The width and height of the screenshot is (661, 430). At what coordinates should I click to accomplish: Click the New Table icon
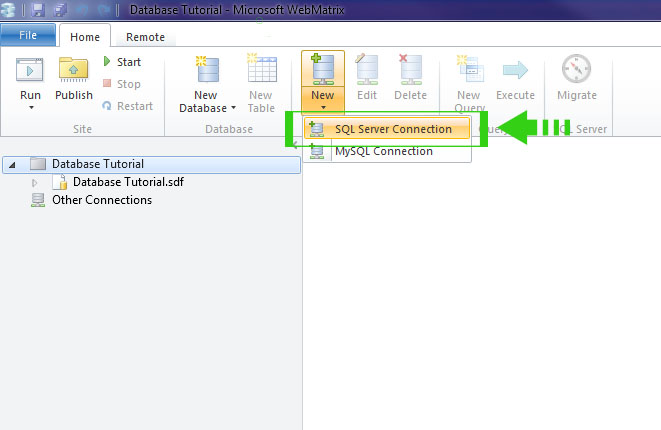(x=262, y=67)
